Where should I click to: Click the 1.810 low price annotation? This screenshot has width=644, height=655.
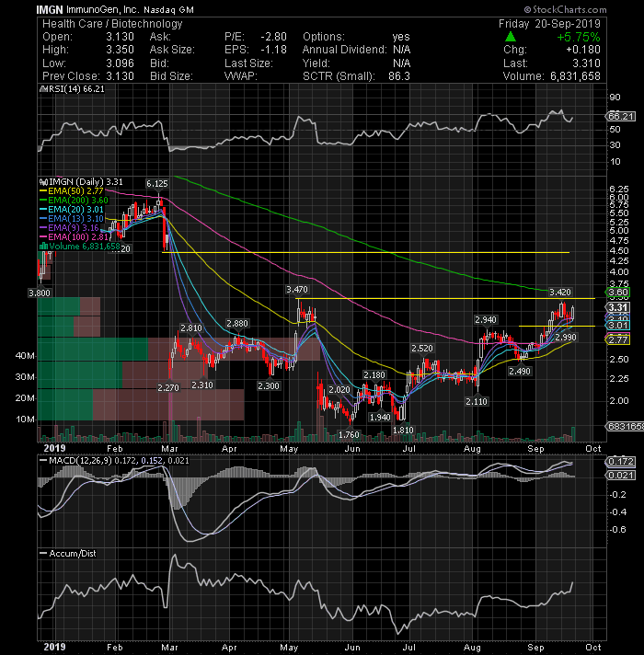(x=404, y=430)
